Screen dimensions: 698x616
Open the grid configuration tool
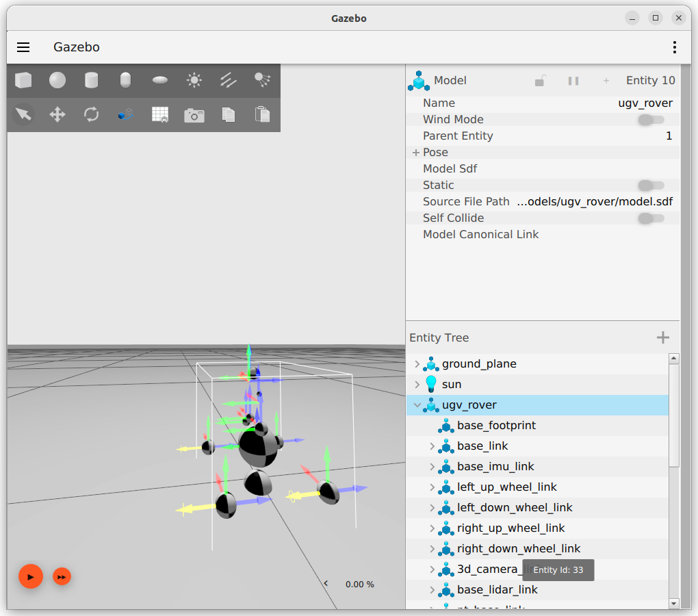point(160,115)
